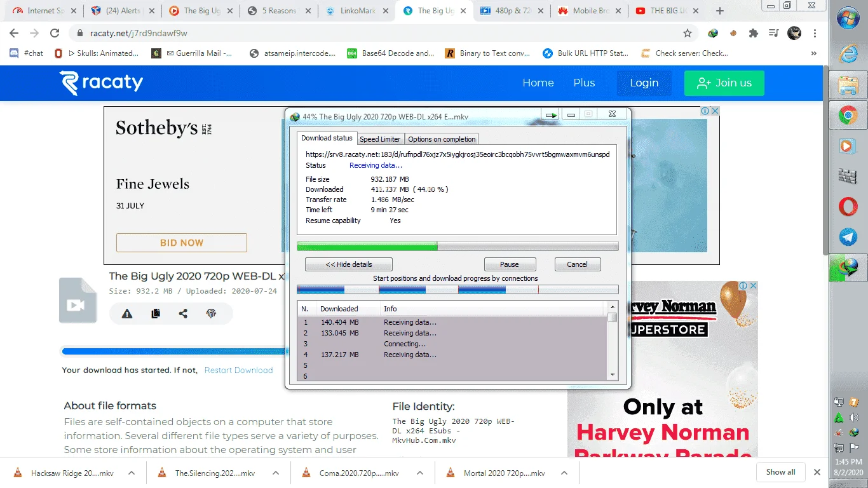Click the Restart Download link
This screenshot has height=488, width=868.
coord(239,370)
